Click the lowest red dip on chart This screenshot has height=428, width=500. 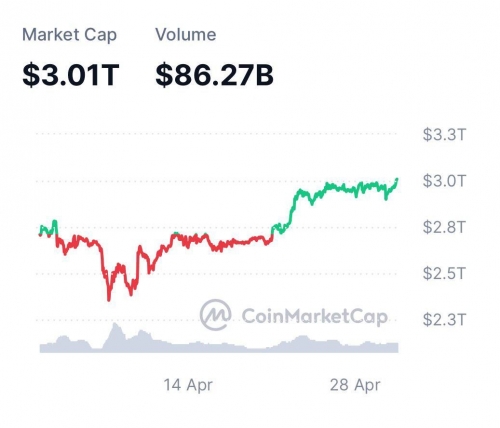(109, 299)
